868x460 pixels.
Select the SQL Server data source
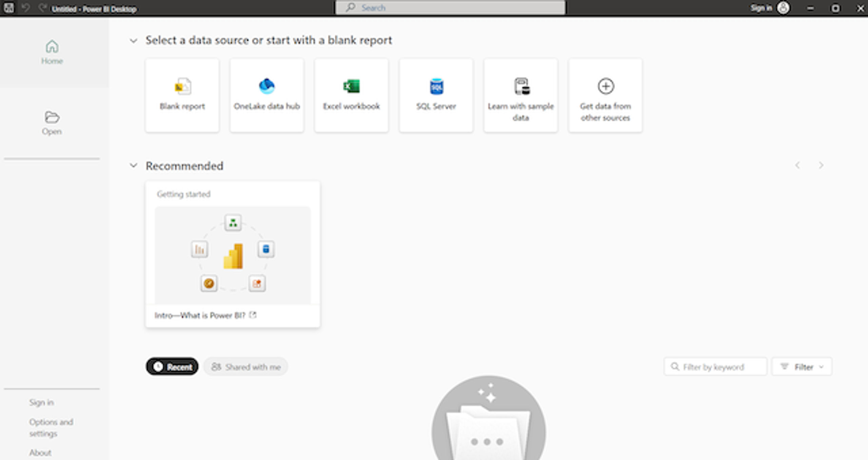point(436,95)
